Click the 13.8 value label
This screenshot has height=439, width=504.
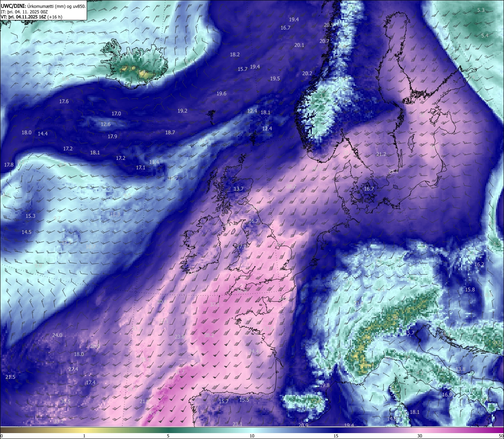pyautogui.click(x=460, y=369)
